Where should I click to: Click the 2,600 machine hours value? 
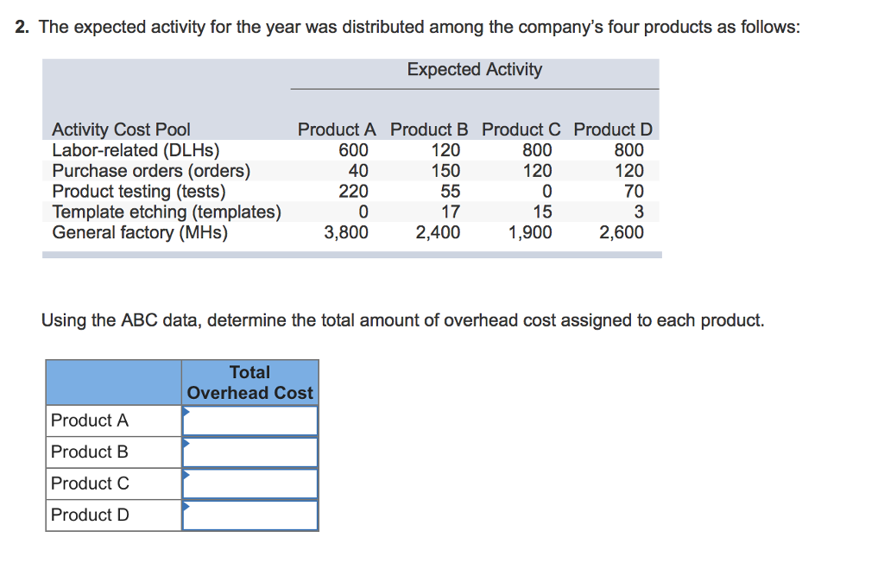click(622, 232)
